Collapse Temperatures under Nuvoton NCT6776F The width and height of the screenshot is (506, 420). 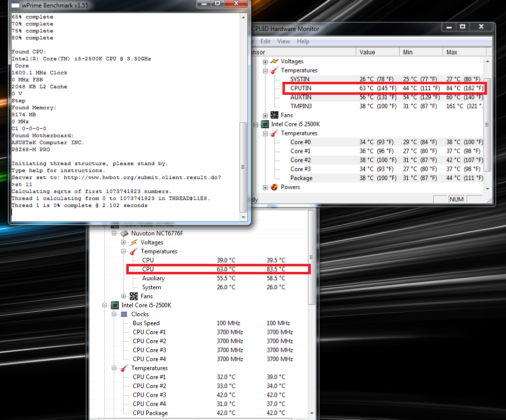pyautogui.click(x=123, y=251)
